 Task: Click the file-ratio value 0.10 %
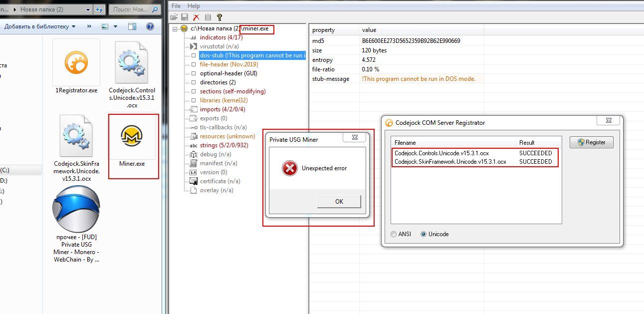coord(371,69)
